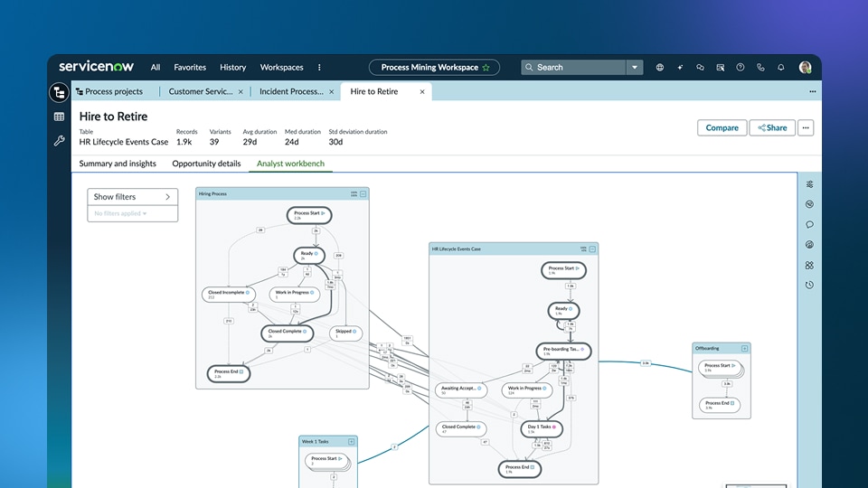
Task: Open the header kebab more menu
Action: [x=319, y=68]
